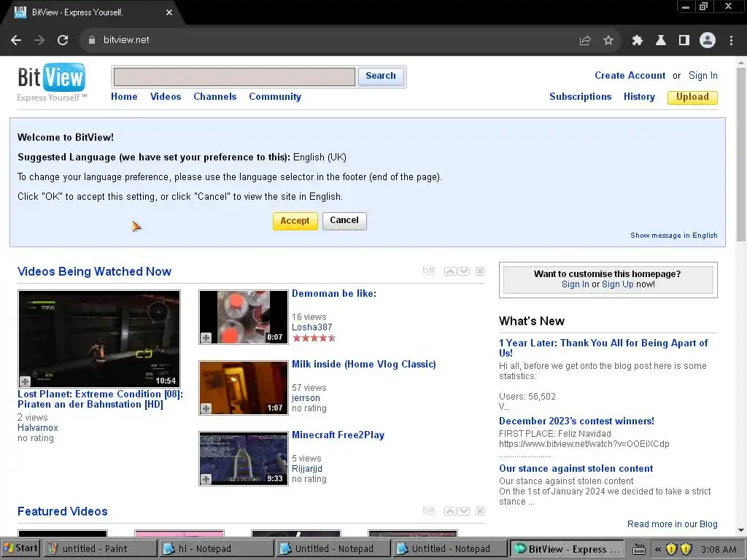The height and width of the screenshot is (560, 747).
Task: Open the browser three-dot menu
Action: point(731,41)
